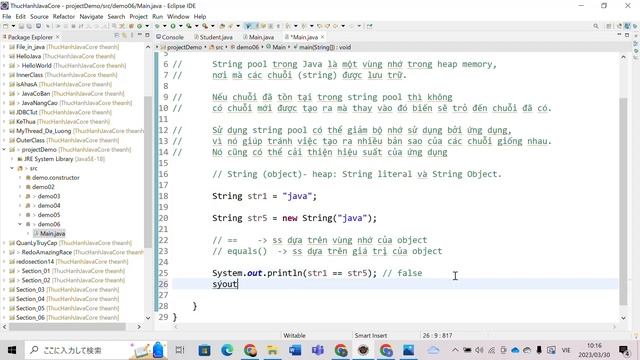This screenshot has height=360, width=640.
Task: Collapse All in Package Explorer
Action: (x=117, y=36)
